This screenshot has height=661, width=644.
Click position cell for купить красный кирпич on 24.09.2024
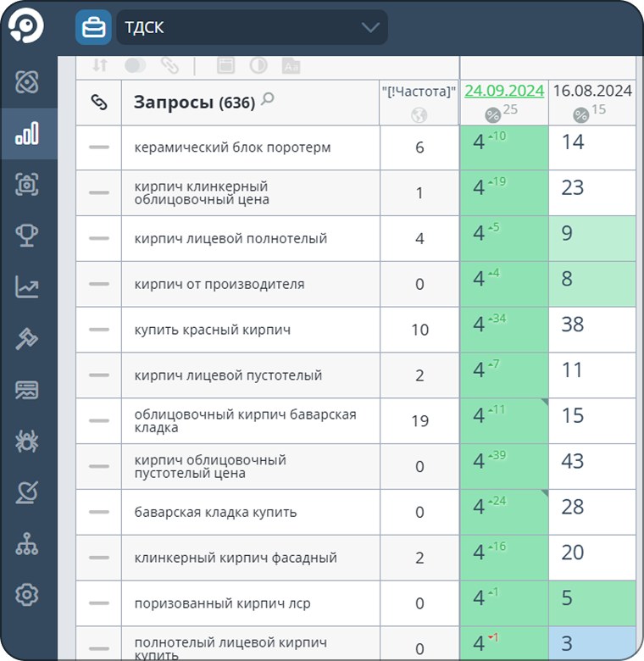(504, 329)
